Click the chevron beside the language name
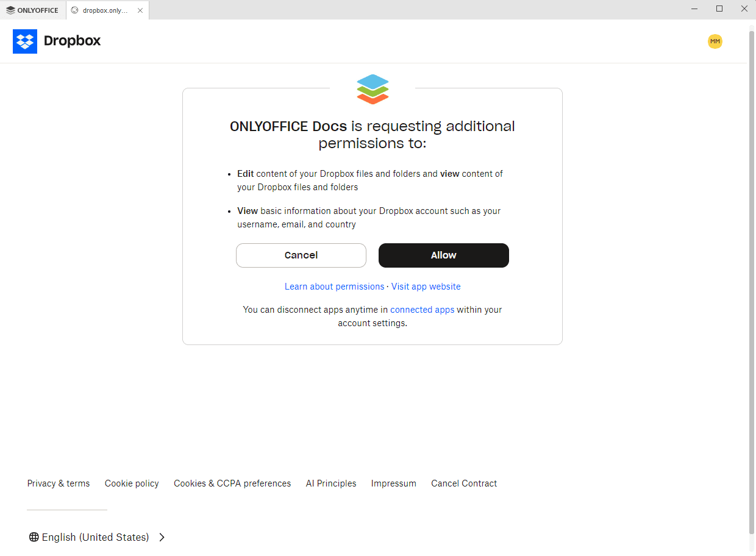The width and height of the screenshot is (756, 556). click(x=162, y=537)
